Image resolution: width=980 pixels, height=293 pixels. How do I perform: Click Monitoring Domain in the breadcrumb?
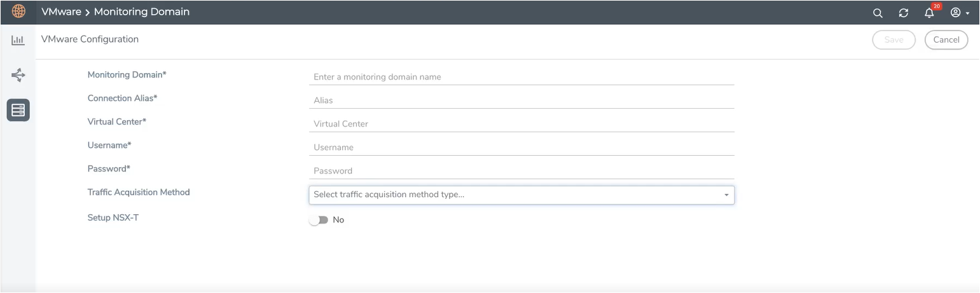coord(141,11)
